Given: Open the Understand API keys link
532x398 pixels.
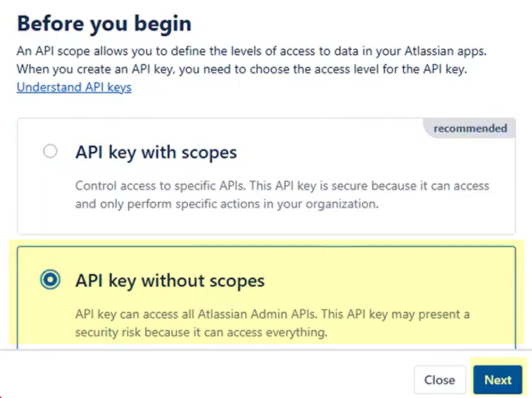Looking at the screenshot, I should pos(74,87).
